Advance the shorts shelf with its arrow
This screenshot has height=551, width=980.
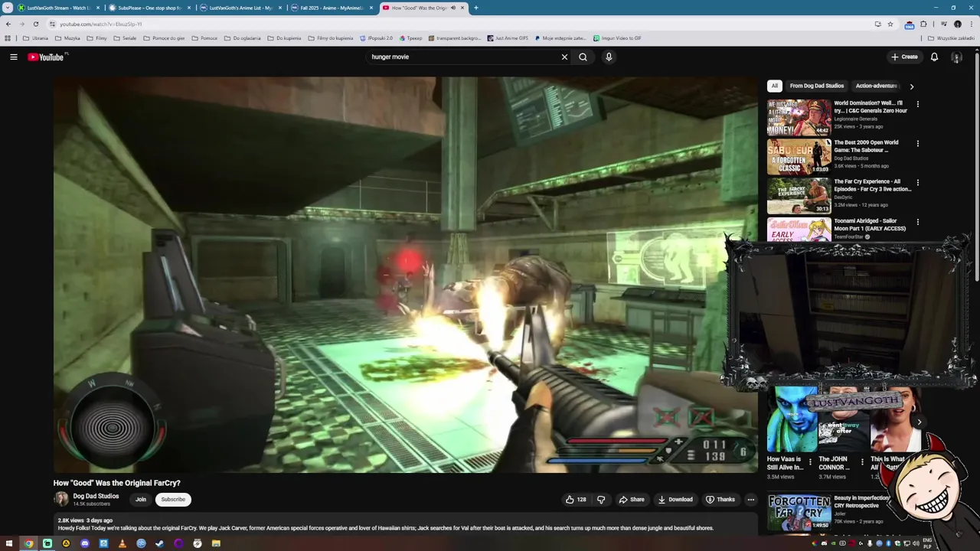[919, 422]
